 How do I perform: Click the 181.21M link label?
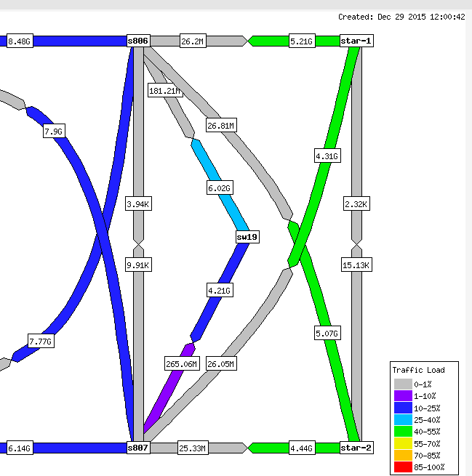coord(165,90)
